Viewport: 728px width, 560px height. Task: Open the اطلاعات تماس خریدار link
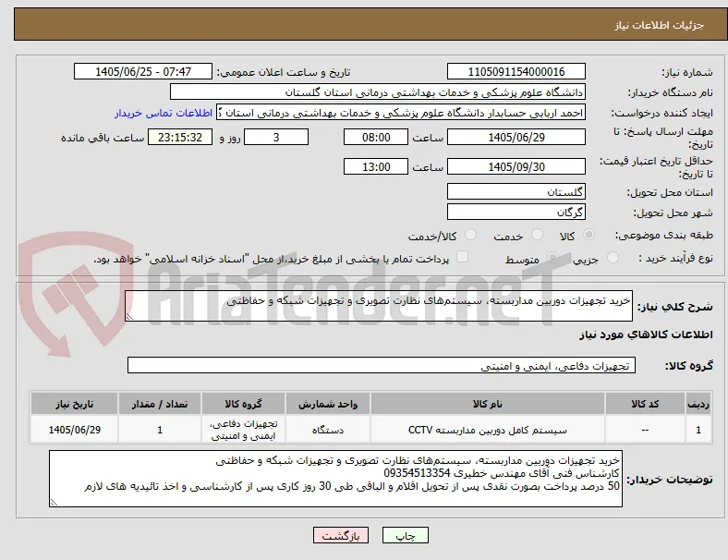[164, 113]
